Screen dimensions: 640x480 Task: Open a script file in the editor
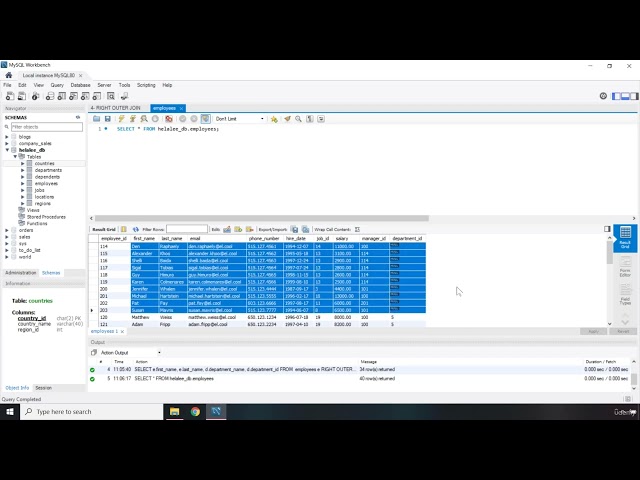(x=96, y=119)
